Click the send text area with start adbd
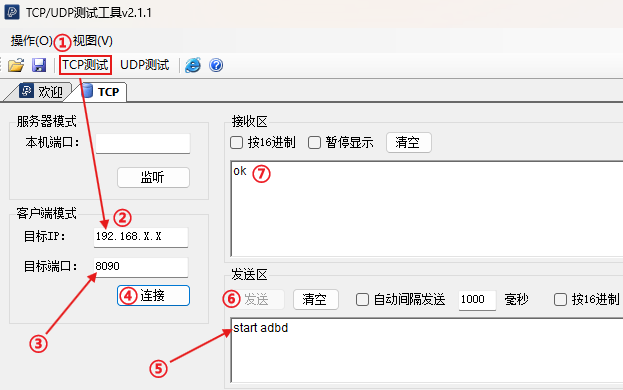The width and height of the screenshot is (623, 390). pos(427,350)
